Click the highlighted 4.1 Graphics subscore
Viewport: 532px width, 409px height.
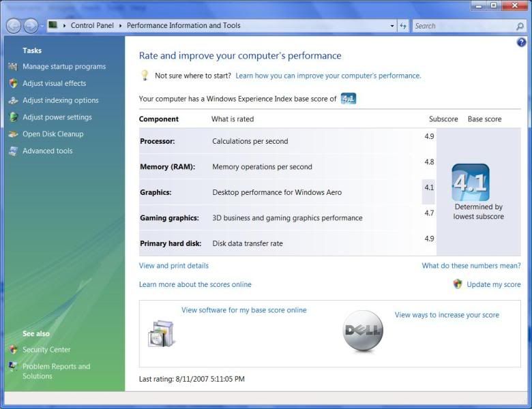pos(429,187)
